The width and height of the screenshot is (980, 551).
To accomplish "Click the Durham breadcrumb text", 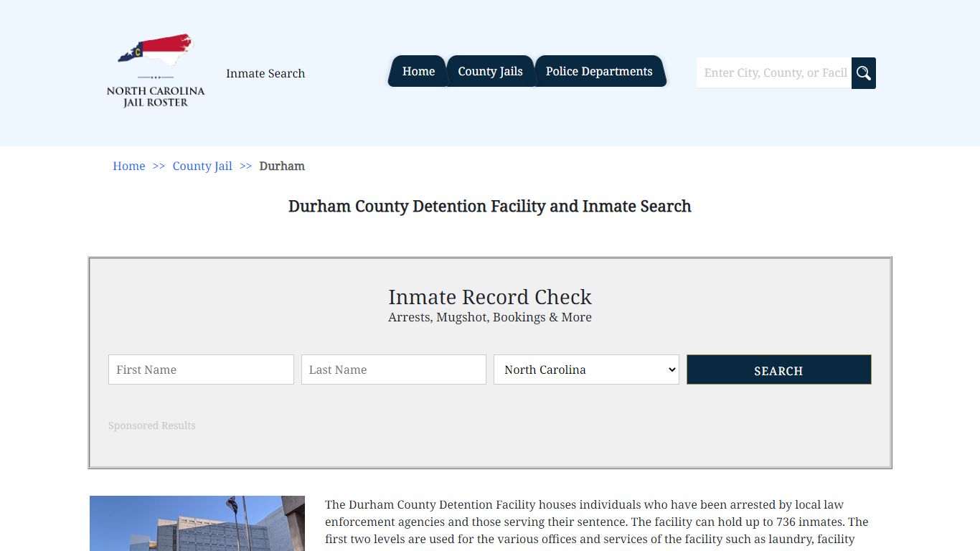I will (282, 166).
